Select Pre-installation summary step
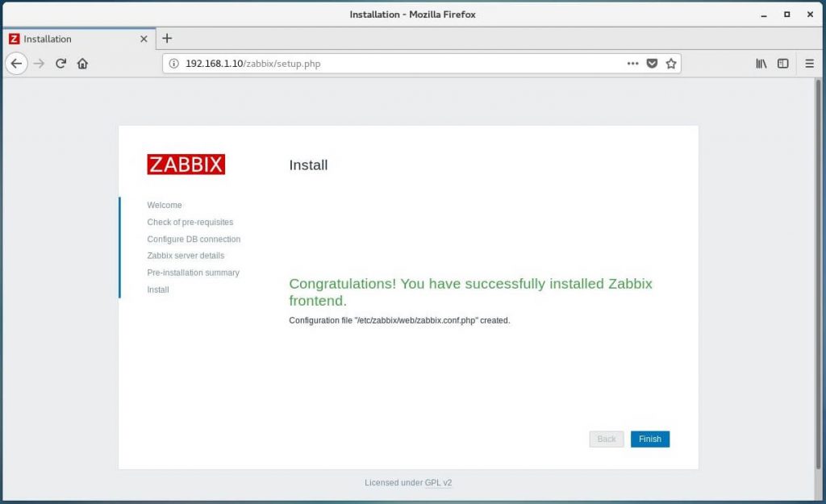The height and width of the screenshot is (504, 826). coord(194,273)
